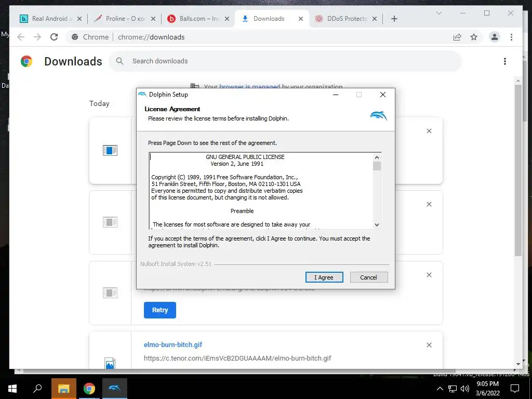Minimize the Dolphin Setup window
Image resolution: width=532 pixels, height=399 pixels.
336,95
